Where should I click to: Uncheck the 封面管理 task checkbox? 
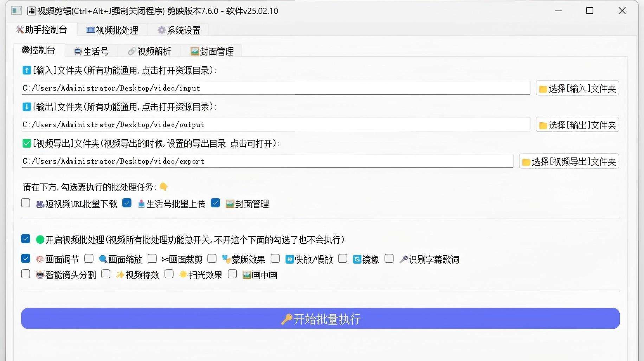coord(215,203)
